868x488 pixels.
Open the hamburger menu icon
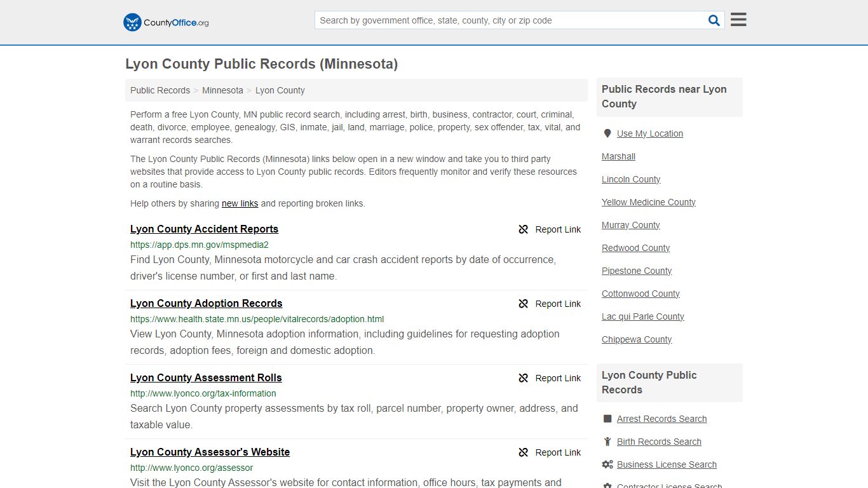coord(738,20)
